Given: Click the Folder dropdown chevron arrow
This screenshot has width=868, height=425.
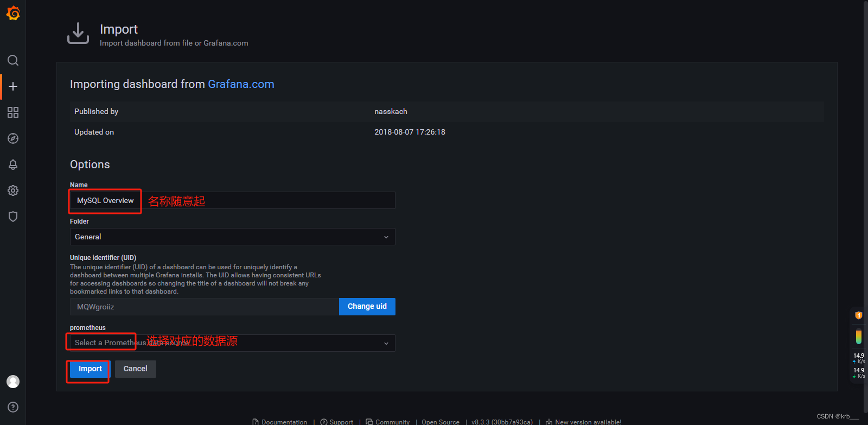Looking at the screenshot, I should [386, 237].
